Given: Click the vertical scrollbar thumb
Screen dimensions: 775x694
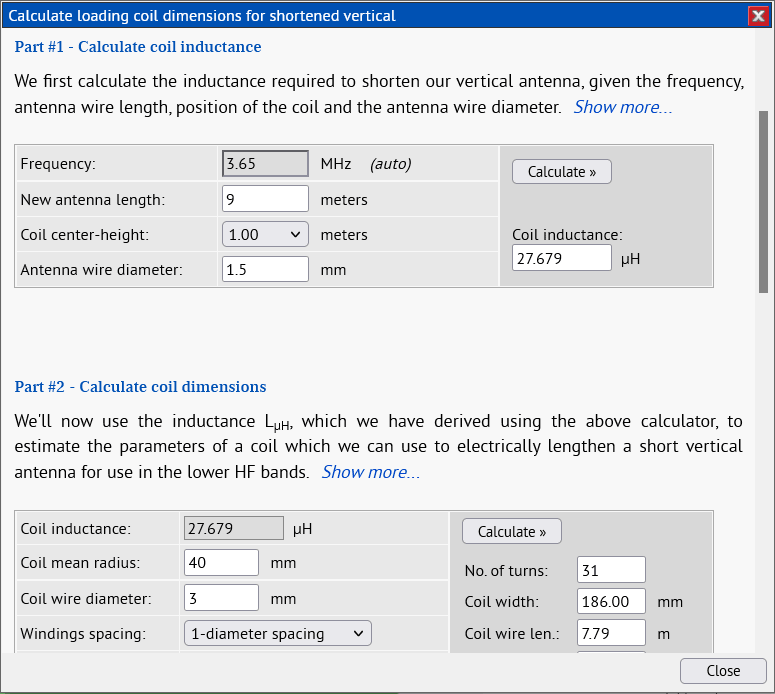Looking at the screenshot, I should 763,200.
